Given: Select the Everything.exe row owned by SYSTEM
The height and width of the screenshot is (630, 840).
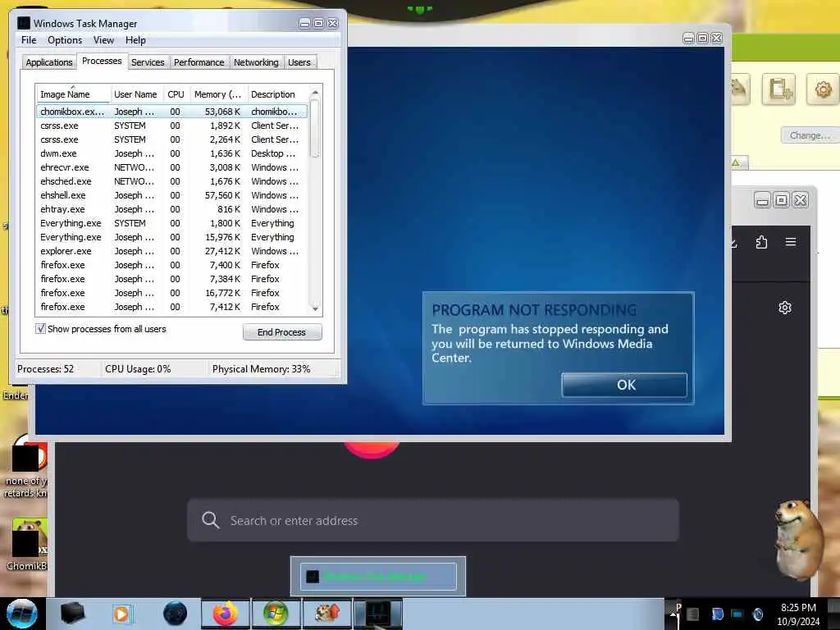Looking at the screenshot, I should tap(172, 223).
